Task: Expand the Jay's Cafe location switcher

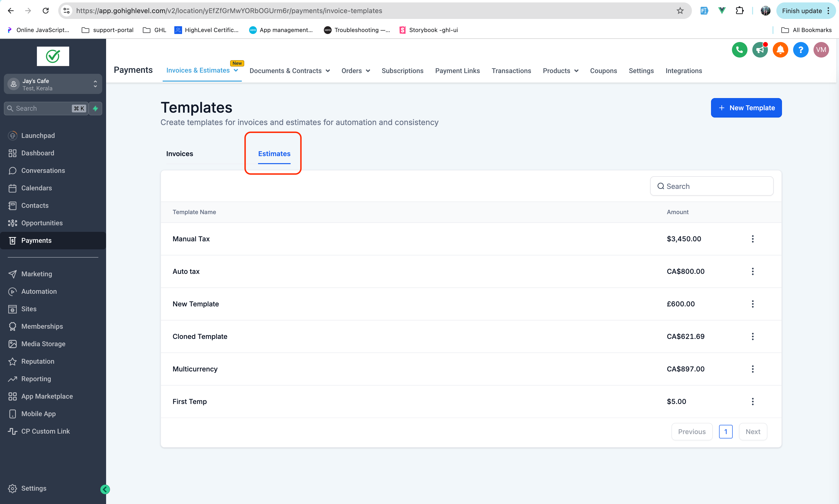Action: click(53, 84)
